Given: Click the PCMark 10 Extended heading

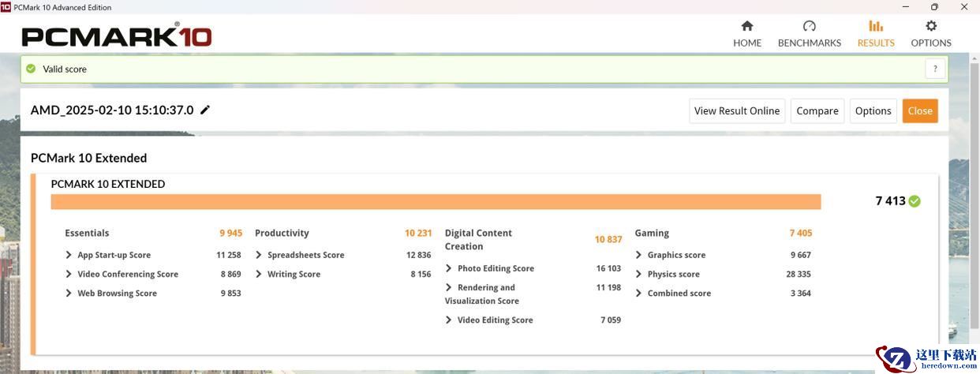Looking at the screenshot, I should pyautogui.click(x=88, y=158).
